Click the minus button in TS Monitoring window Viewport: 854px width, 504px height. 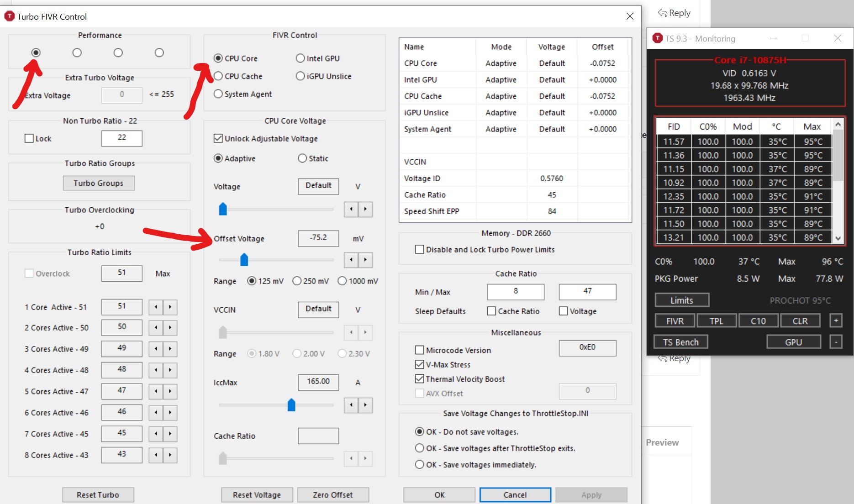click(x=836, y=341)
